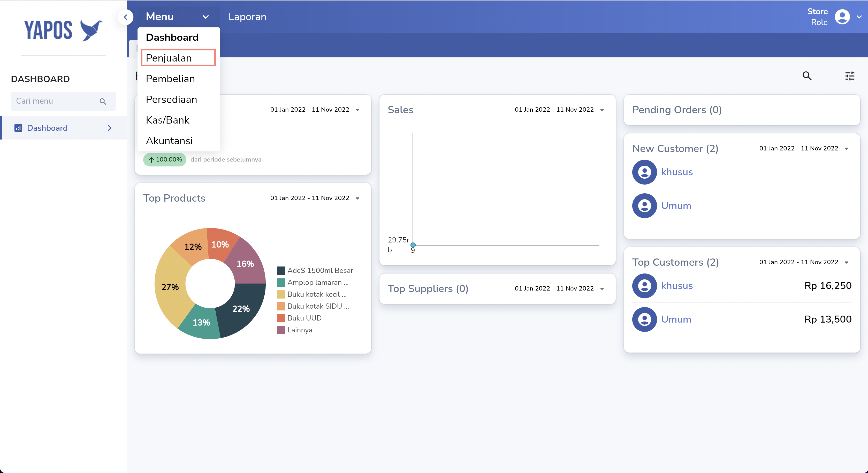Click the user account avatar icon
Screen dimensions: 868x473
pyautogui.click(x=842, y=17)
